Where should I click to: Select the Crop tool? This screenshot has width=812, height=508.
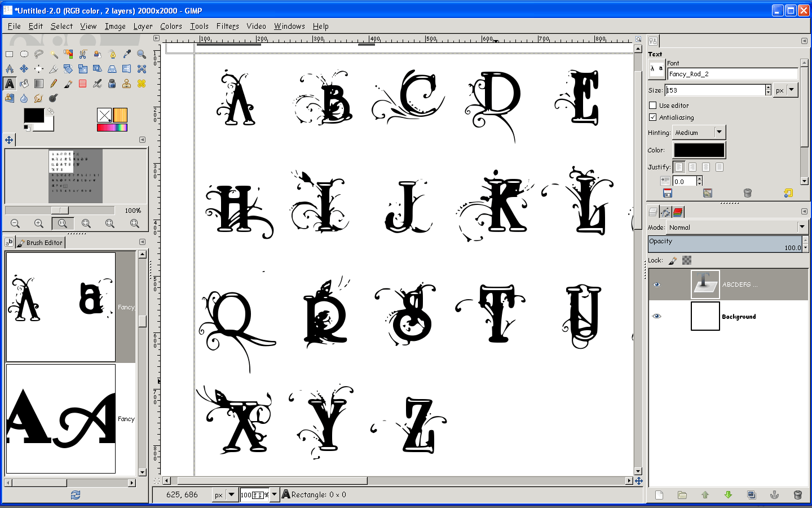point(54,69)
